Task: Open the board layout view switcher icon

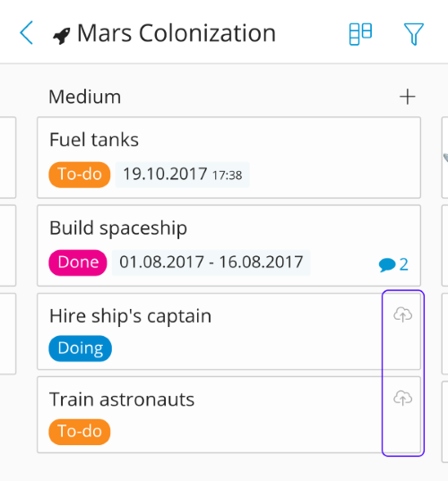Action: click(360, 34)
